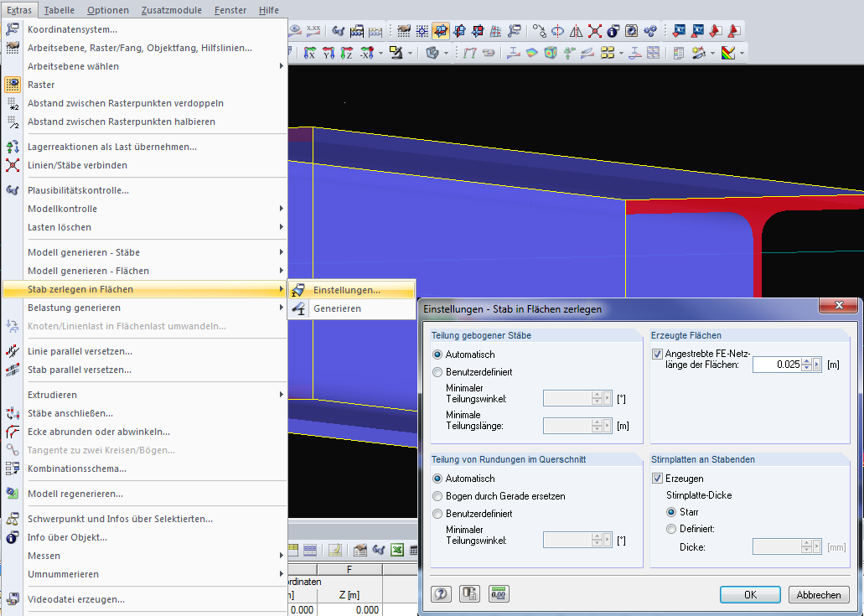Click the Raster grid icon in Extras menu

pyautogui.click(x=12, y=85)
